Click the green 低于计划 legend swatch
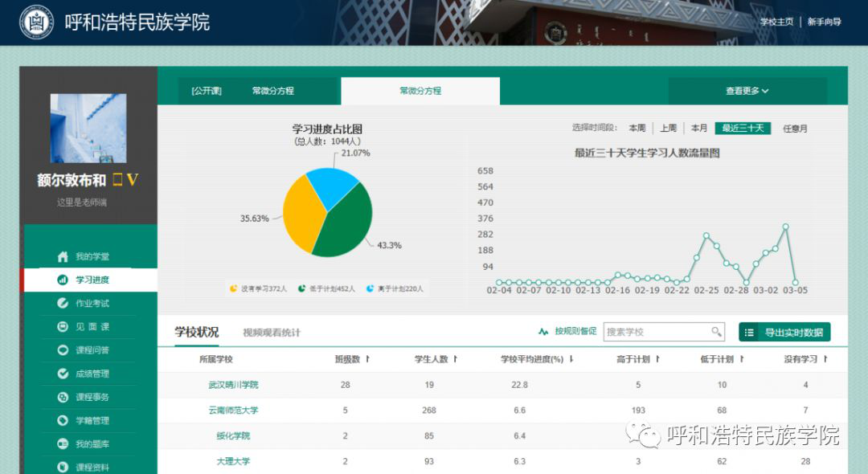Viewport: 868px width, 474px height. click(301, 288)
